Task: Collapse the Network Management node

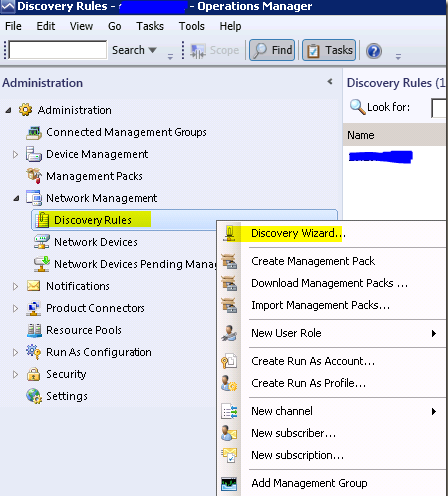Action: 16,198
